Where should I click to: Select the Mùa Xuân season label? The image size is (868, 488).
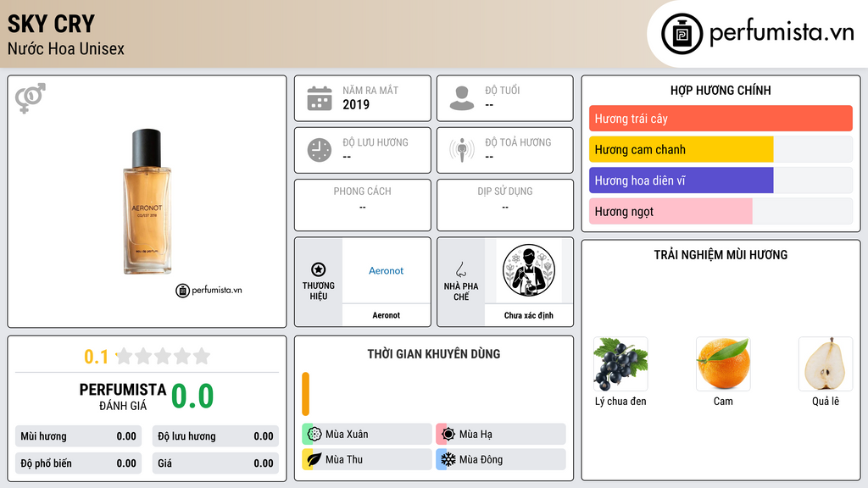point(347,435)
